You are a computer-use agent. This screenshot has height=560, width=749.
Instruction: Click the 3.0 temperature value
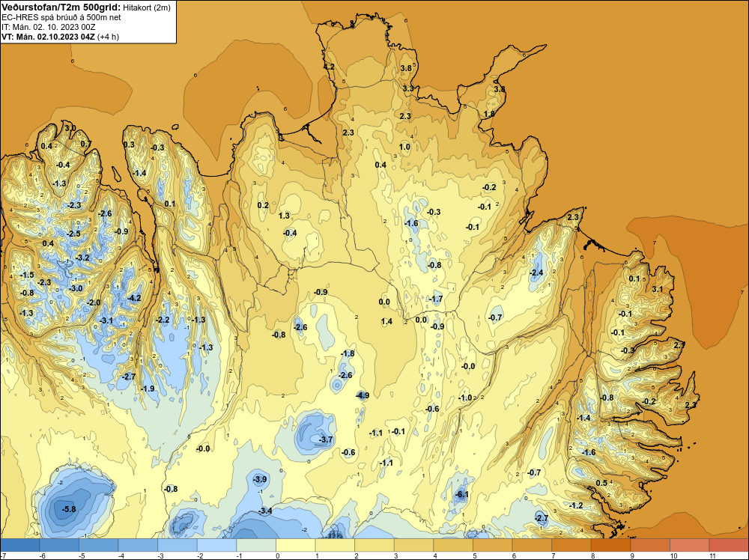coord(70,128)
